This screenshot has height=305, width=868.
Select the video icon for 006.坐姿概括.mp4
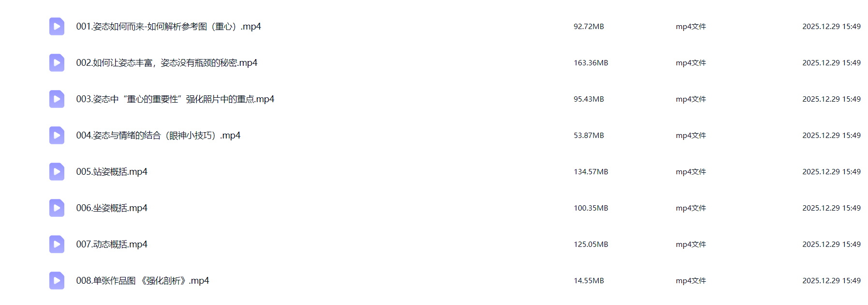click(x=57, y=208)
